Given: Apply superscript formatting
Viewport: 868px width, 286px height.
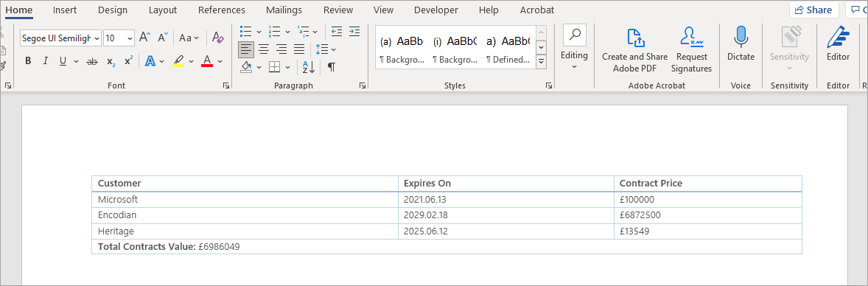Looking at the screenshot, I should click(128, 61).
